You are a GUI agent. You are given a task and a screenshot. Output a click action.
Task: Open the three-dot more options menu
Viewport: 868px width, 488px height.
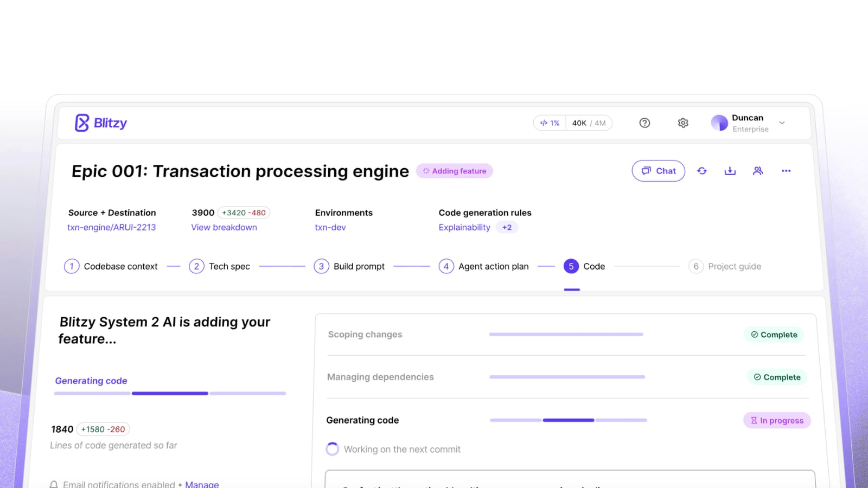click(x=786, y=171)
